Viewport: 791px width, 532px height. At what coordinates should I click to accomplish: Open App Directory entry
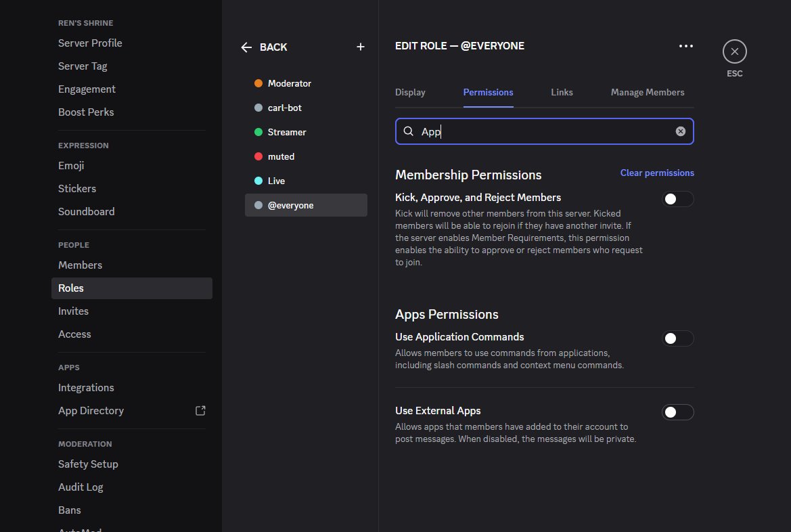pyautogui.click(x=132, y=411)
